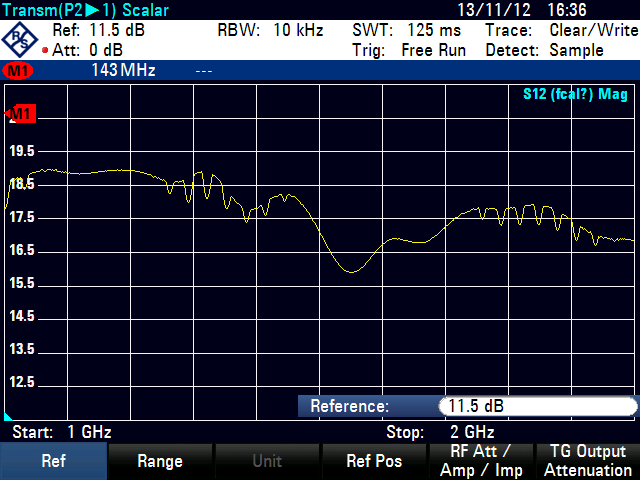The height and width of the screenshot is (480, 640).
Task: Click the red dot beside Att
Action: (44, 51)
